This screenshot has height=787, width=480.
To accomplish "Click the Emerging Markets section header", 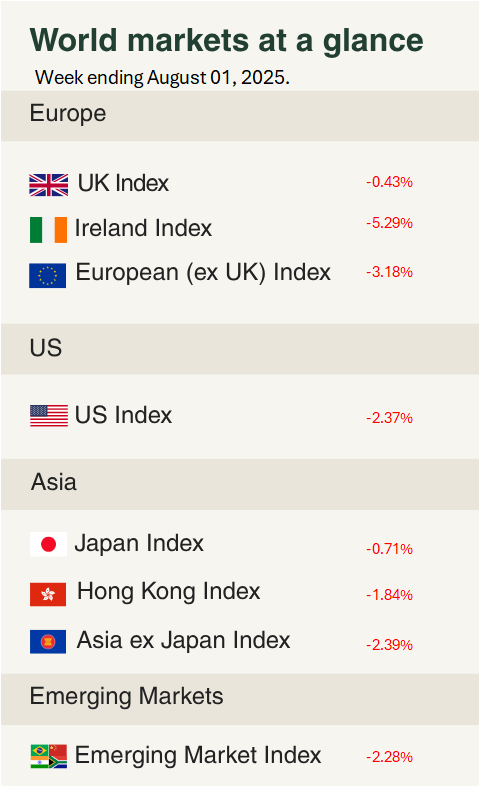I will (x=240, y=699).
